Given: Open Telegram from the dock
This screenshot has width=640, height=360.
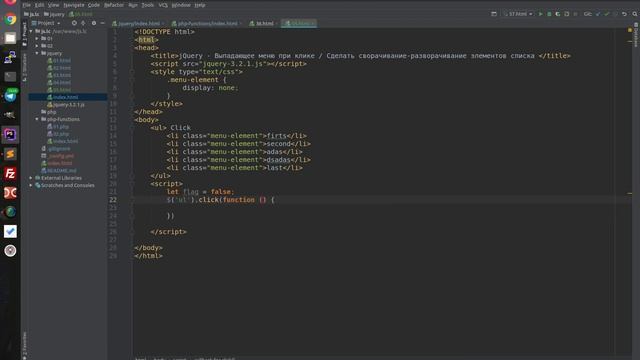Looking at the screenshot, I should [x=10, y=96].
